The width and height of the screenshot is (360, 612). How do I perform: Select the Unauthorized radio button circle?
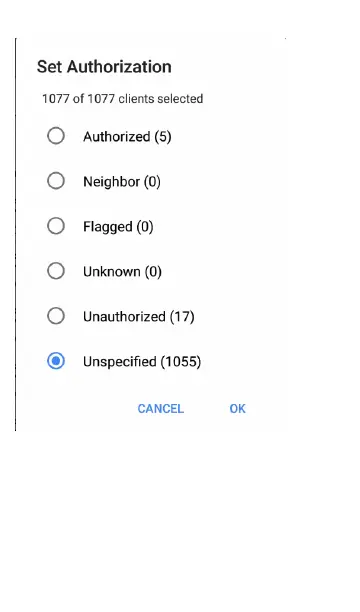click(56, 316)
